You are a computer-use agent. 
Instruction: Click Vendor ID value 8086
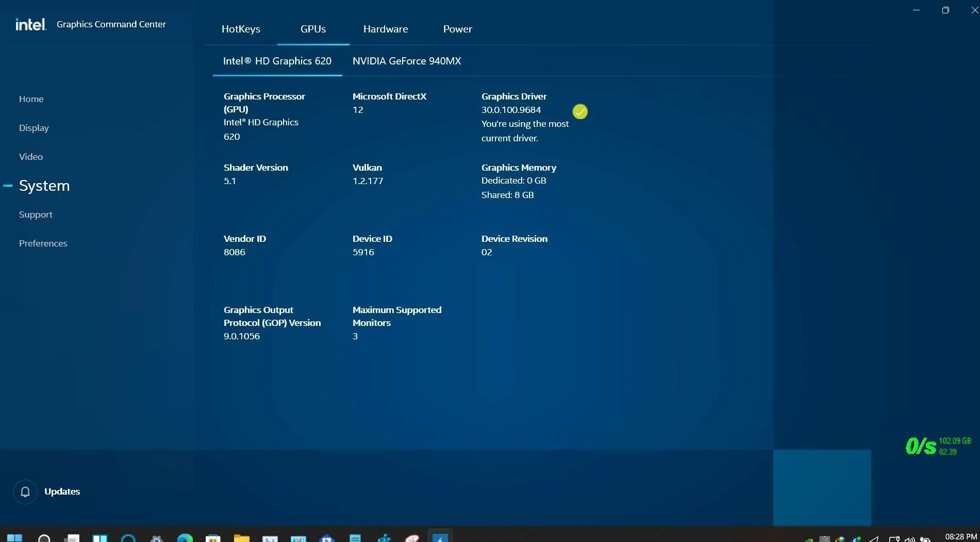234,252
